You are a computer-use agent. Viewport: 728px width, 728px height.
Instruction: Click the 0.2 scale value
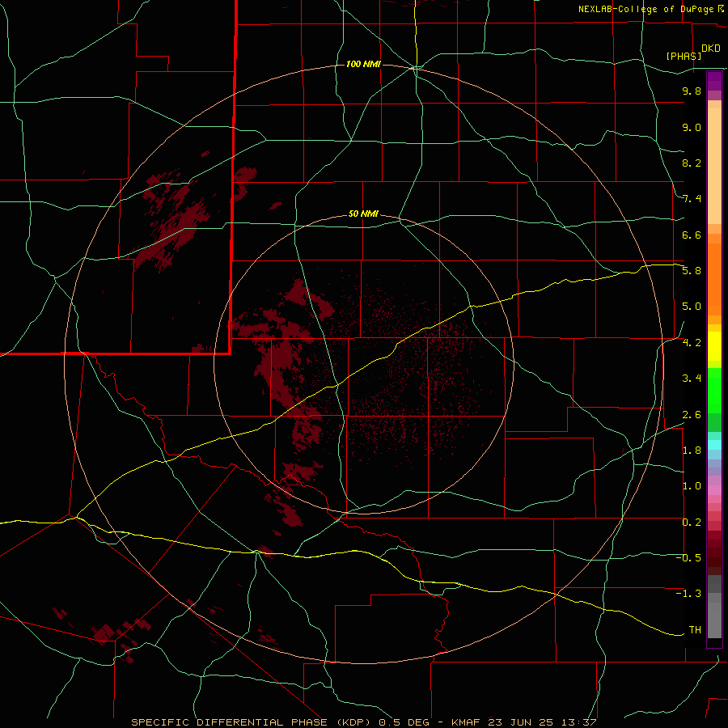(x=692, y=523)
